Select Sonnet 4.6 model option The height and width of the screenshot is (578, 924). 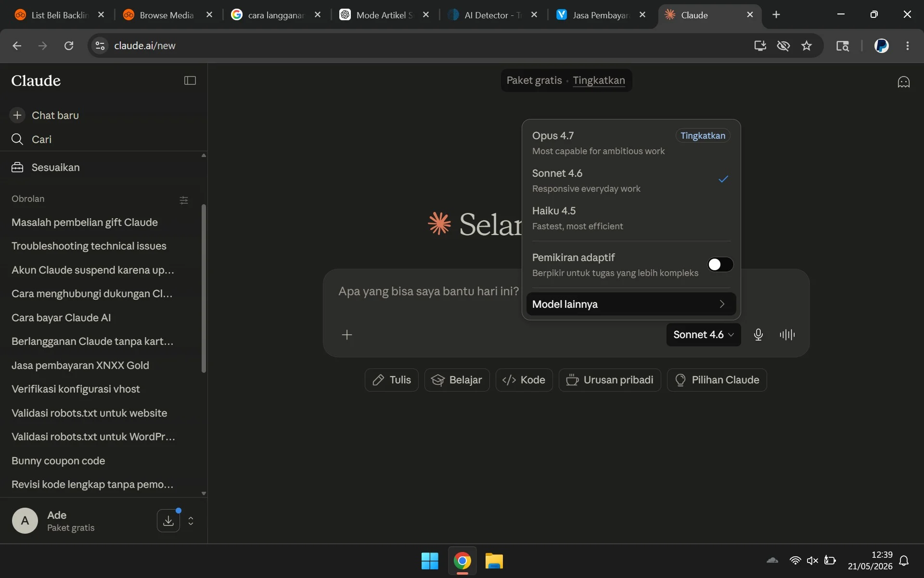coord(631,180)
